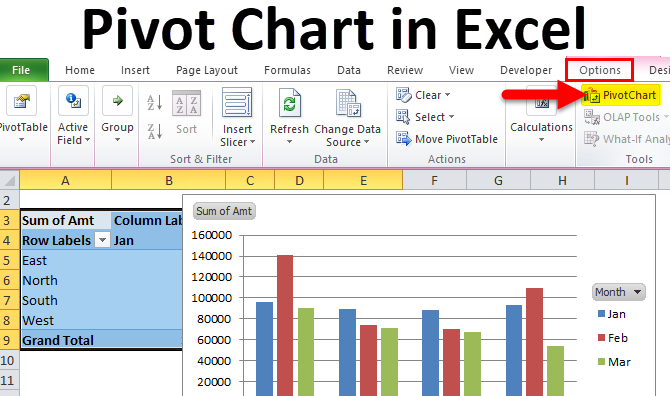This screenshot has width=670, height=396.
Task: Click the Clear icon in Actions
Action: pos(403,95)
